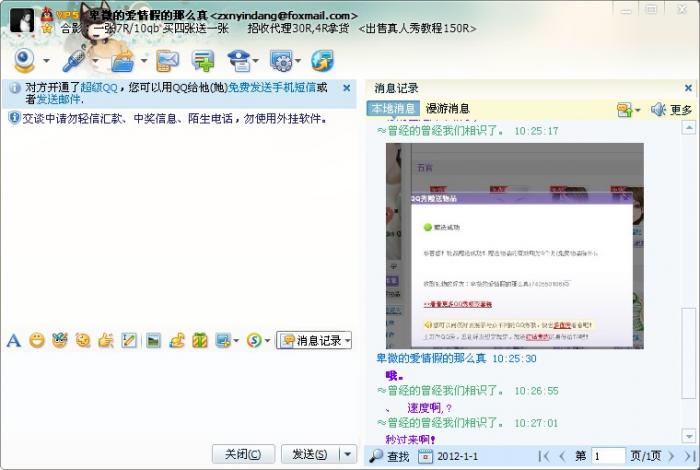Click the message manager icon in history panel
This screenshot has width=700, height=470.
pyautogui.click(x=625, y=109)
